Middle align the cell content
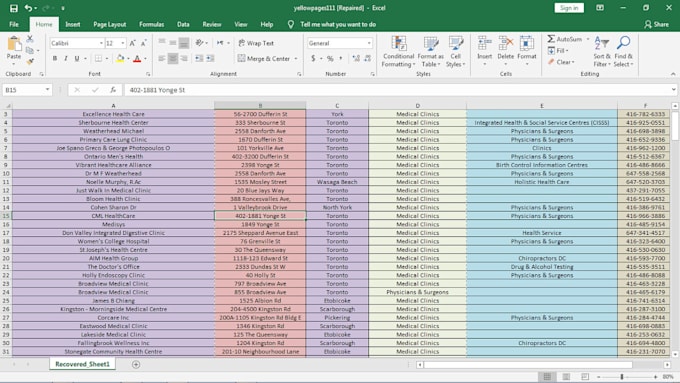This screenshot has height=383, width=680. click(x=173, y=43)
